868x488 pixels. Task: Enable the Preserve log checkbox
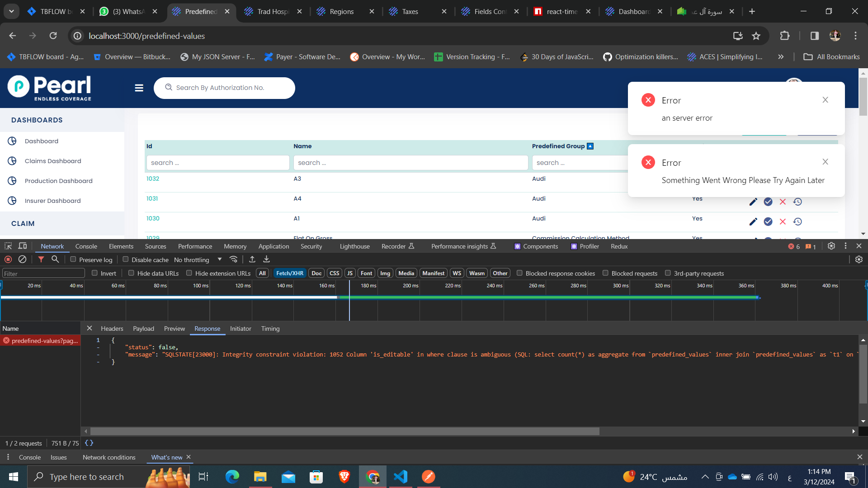[x=73, y=259]
